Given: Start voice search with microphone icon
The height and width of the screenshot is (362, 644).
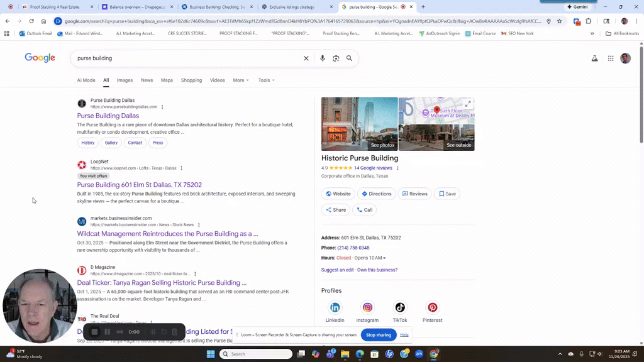Looking at the screenshot, I should click(x=323, y=58).
